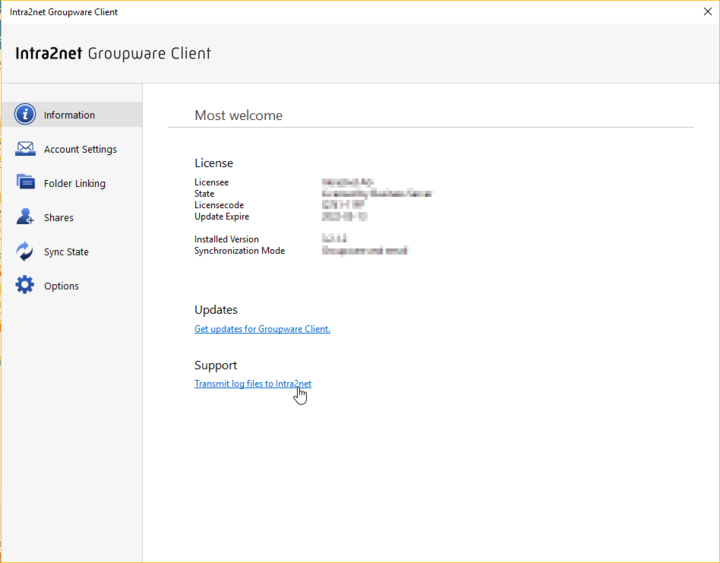This screenshot has height=563, width=720.
Task: Click the Sync State arrows icon
Action: [25, 251]
